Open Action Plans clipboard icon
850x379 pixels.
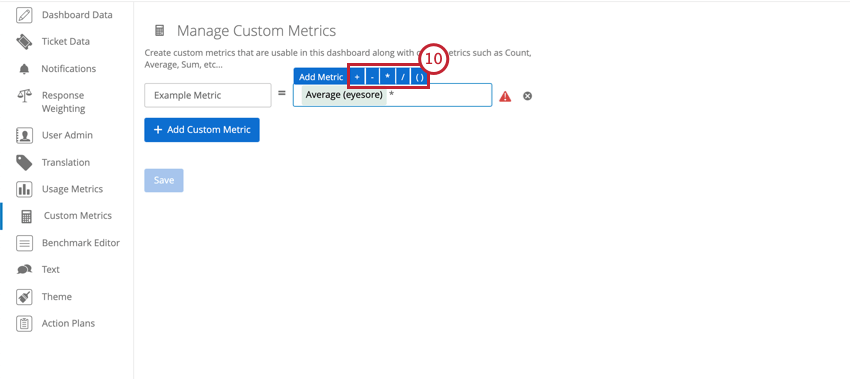[24, 324]
